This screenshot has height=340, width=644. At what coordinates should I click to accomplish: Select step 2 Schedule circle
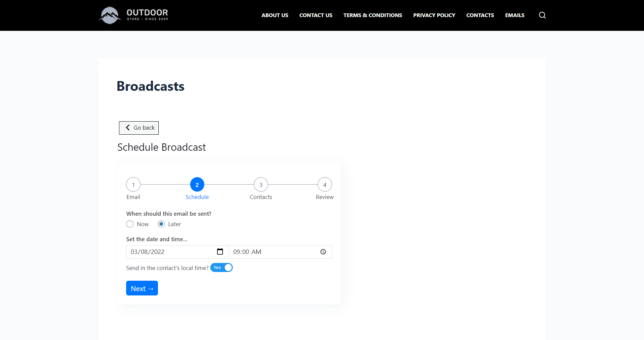[197, 185]
